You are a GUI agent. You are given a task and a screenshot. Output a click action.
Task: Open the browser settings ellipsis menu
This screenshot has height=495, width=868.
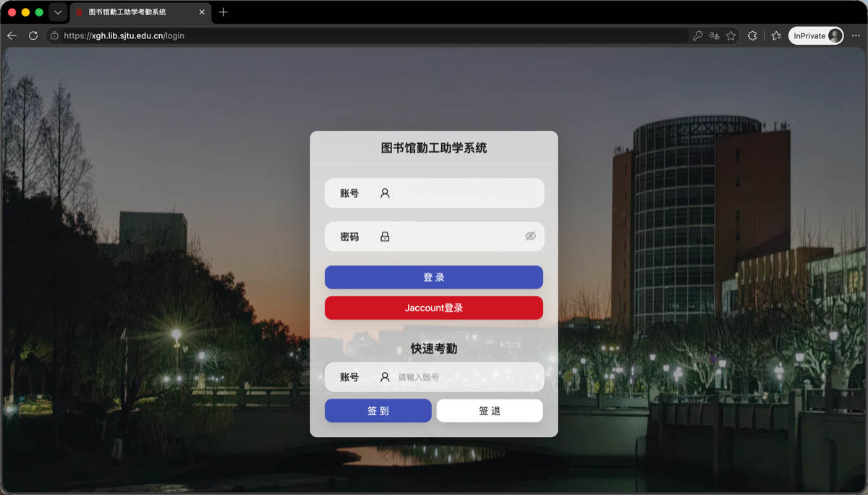coord(856,35)
